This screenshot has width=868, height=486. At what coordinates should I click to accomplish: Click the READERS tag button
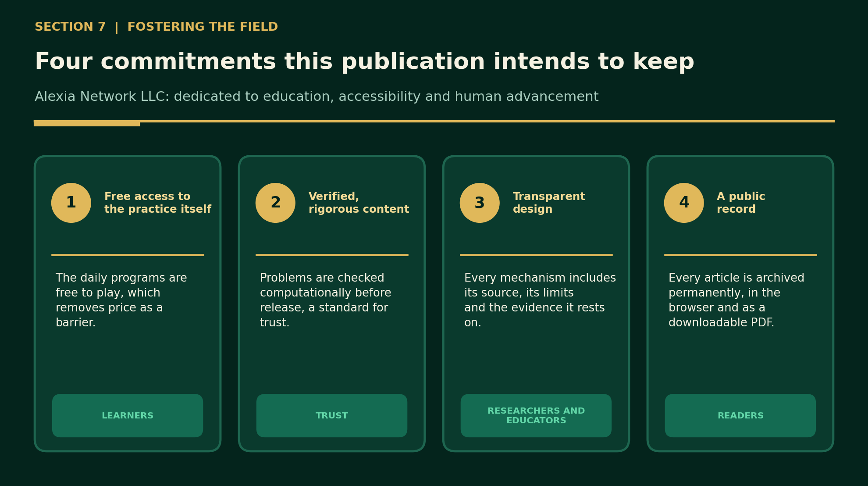740,415
